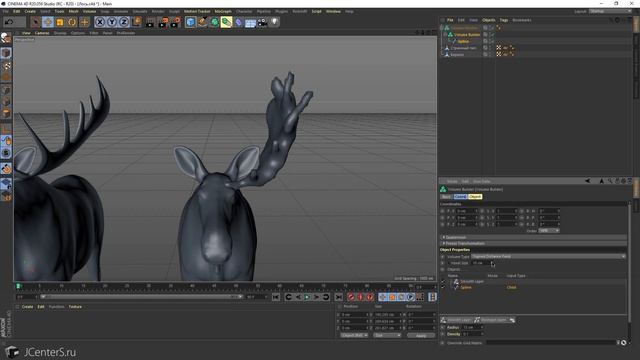Image resolution: width=640 pixels, height=360 pixels.
Task: Open the viewport Cameras menu
Action: [42, 33]
